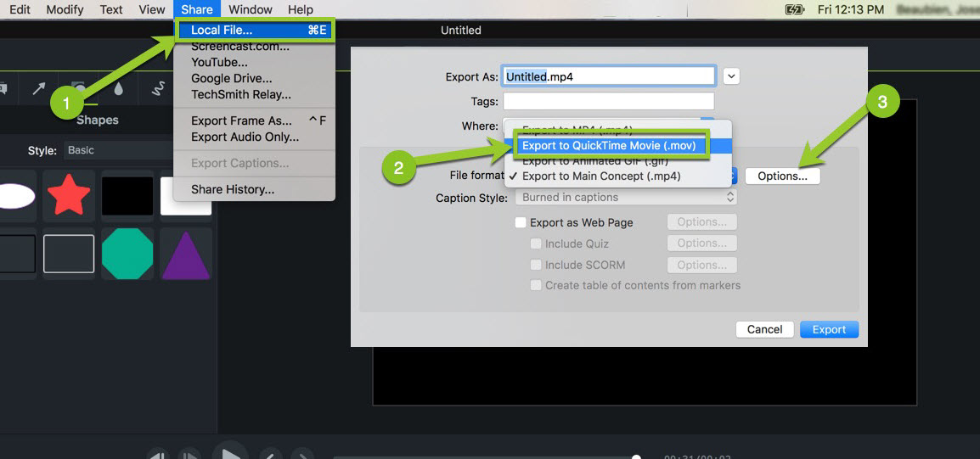Pick the purple triangle shape
980x459 pixels.
pos(186,254)
